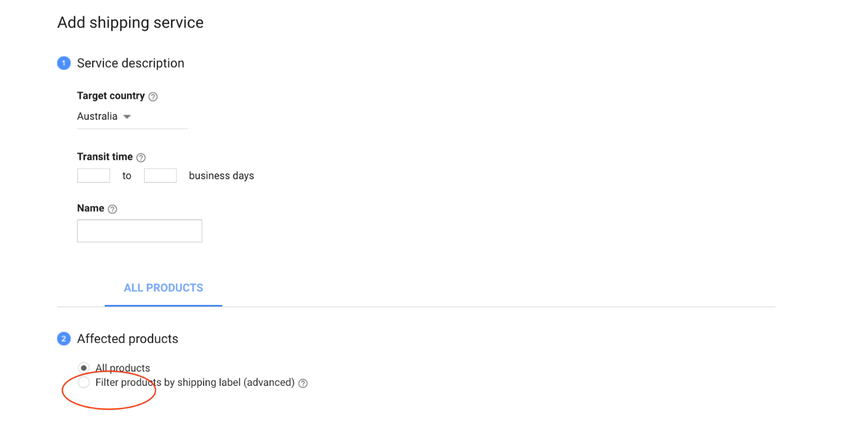Click the Target country label text
This screenshot has width=868, height=428.
click(111, 96)
